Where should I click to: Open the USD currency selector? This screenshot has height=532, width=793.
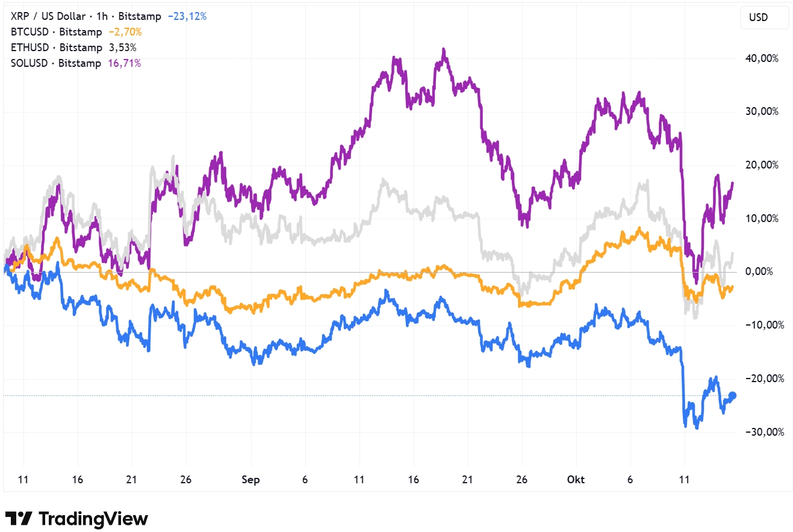(x=763, y=17)
